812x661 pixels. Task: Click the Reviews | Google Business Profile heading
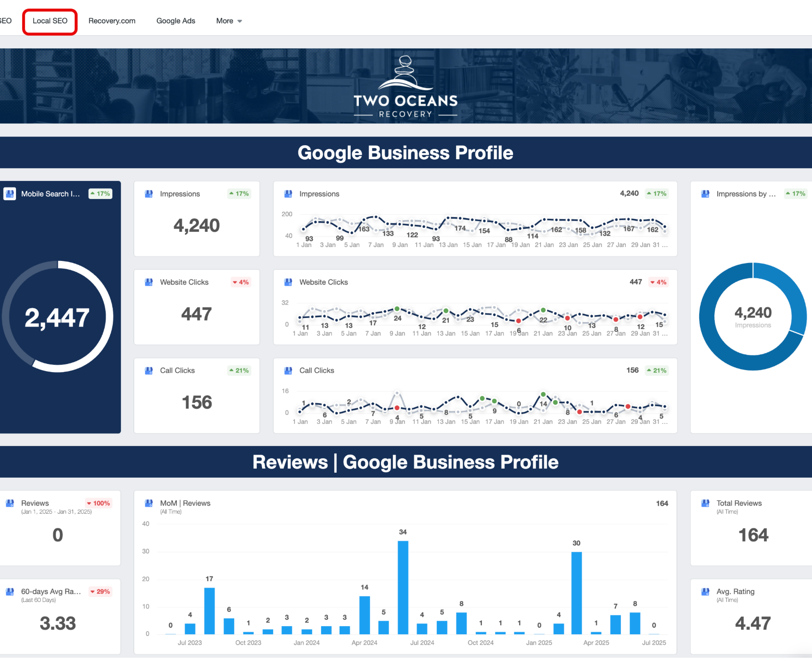406,462
